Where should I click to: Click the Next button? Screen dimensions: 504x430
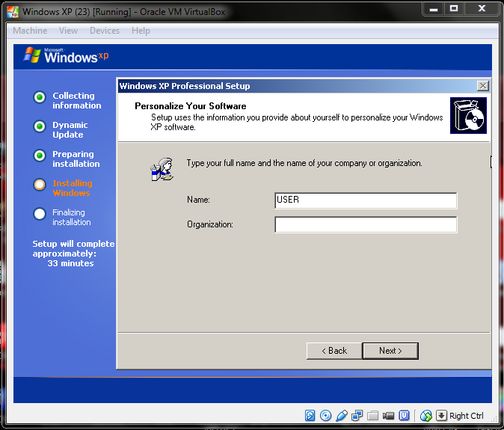[x=390, y=351]
